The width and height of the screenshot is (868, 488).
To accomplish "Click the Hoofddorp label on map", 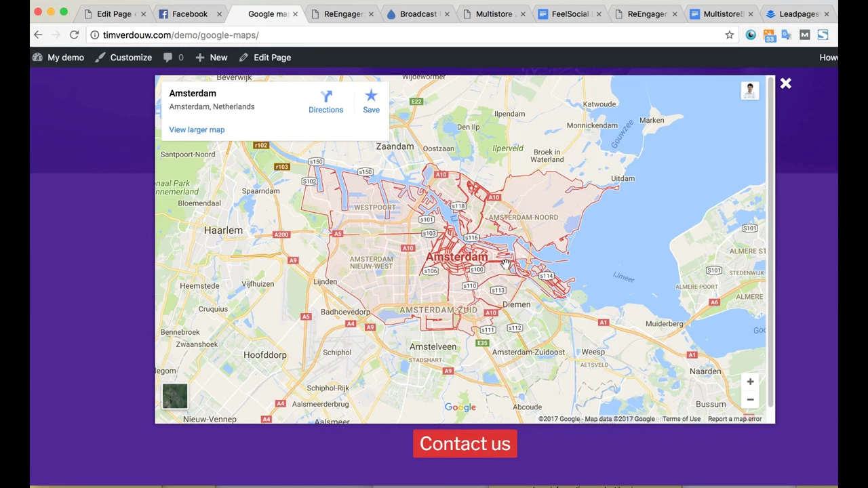I will tap(265, 354).
